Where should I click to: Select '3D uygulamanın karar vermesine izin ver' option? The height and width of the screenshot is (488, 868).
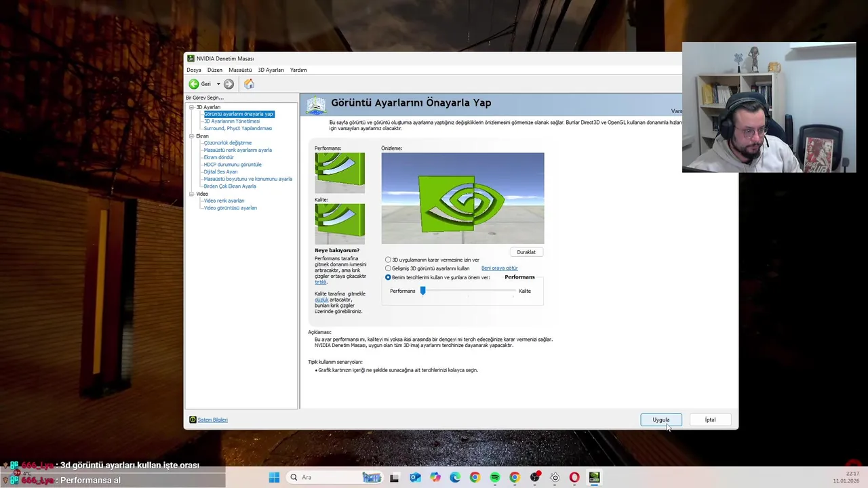pos(388,260)
